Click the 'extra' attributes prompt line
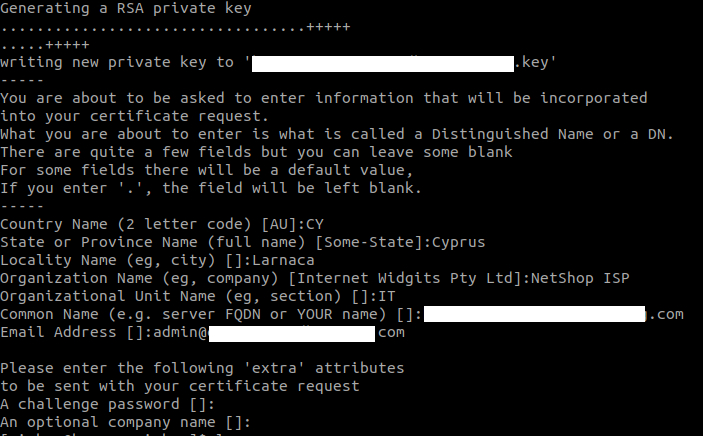The height and width of the screenshot is (436, 703). tap(202, 368)
